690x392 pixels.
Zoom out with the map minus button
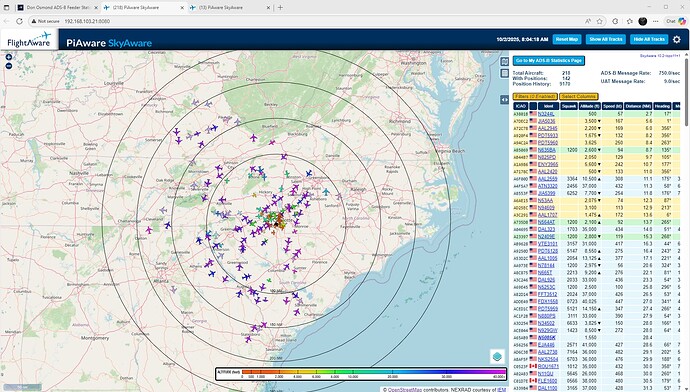coord(8,66)
